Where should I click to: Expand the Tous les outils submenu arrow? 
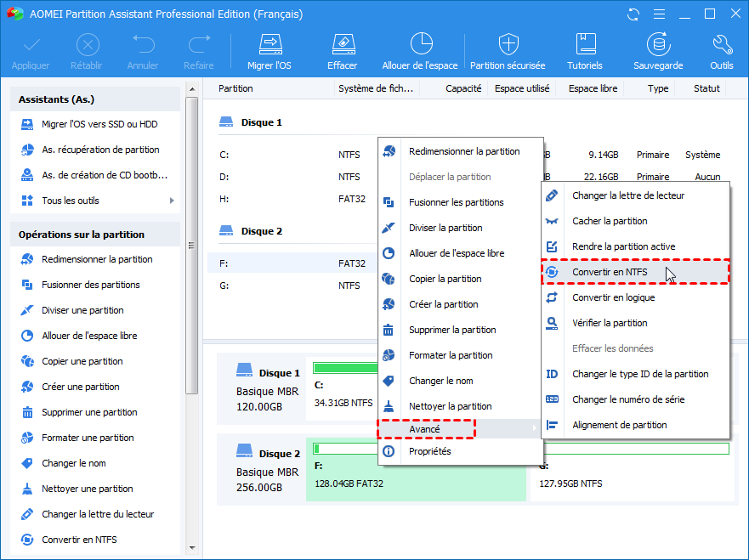point(172,201)
